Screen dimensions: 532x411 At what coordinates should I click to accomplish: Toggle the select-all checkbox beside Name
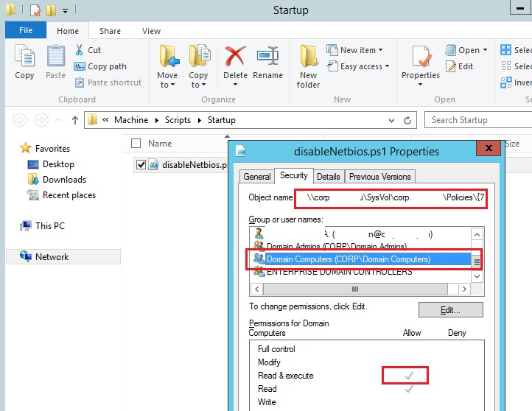136,144
